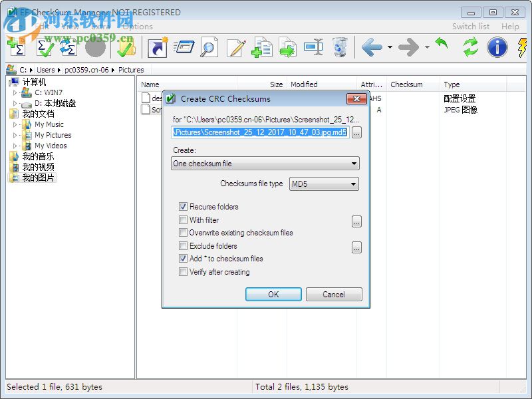Open the Options menu

pyautogui.click(x=138, y=27)
